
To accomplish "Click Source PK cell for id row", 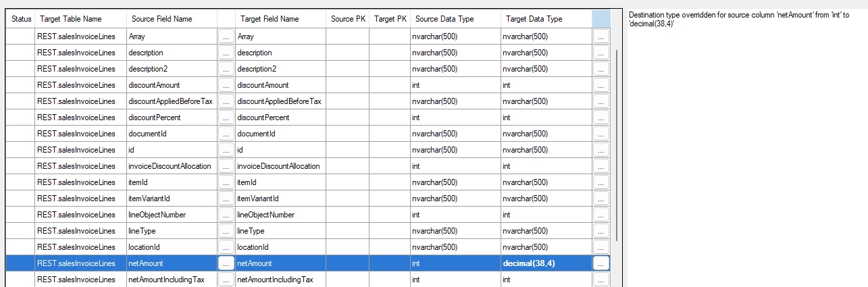I will coord(347,150).
